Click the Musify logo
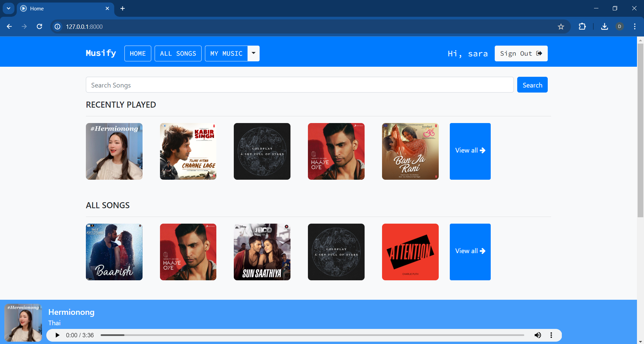Image resolution: width=644 pixels, height=344 pixels. (101, 53)
